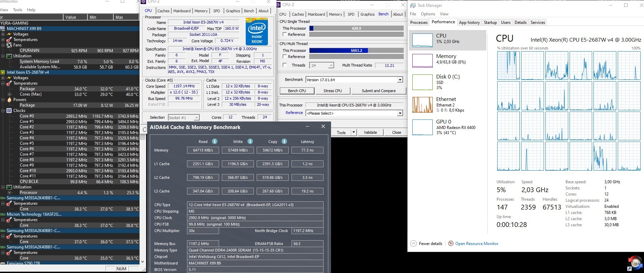644x273 pixels.
Task: Toggle Reference checkbox under CPU Single Thread
Action: 285,34
